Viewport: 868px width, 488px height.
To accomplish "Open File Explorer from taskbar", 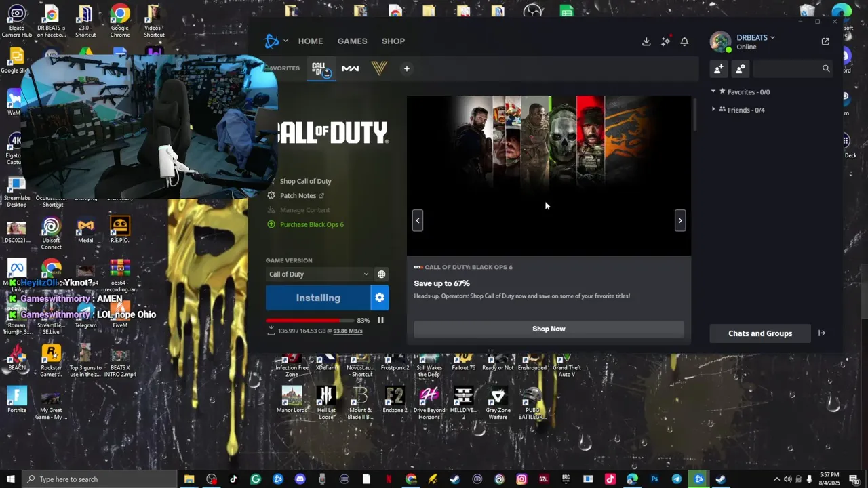I will (x=189, y=479).
